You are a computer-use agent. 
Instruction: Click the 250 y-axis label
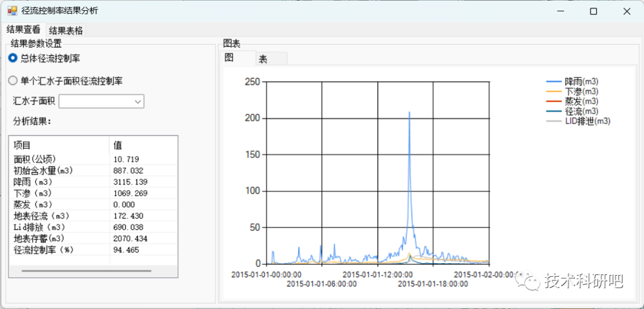(253, 82)
